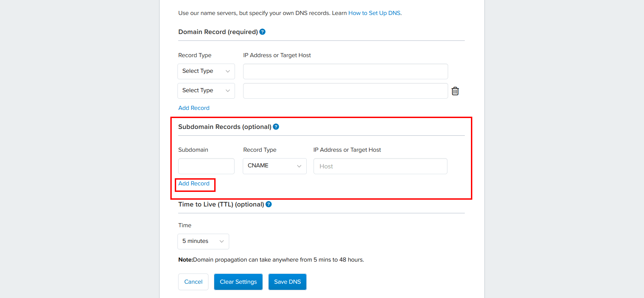Focus the first domain IP Address field
Image resolution: width=644 pixels, height=298 pixels.
pyautogui.click(x=345, y=71)
